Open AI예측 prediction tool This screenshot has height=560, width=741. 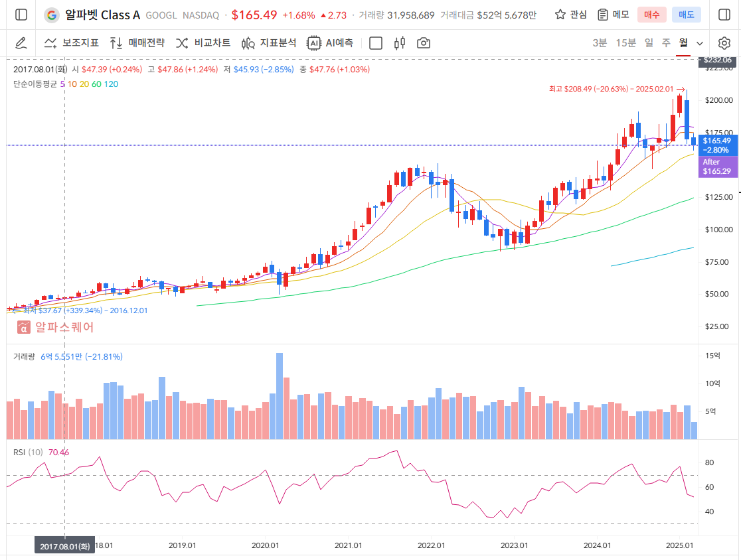tap(330, 43)
